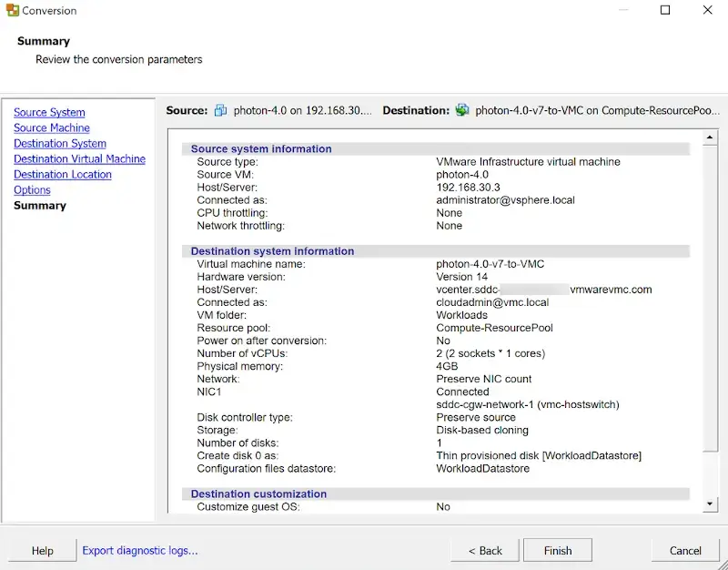Select the Destination customization header

tap(436, 494)
